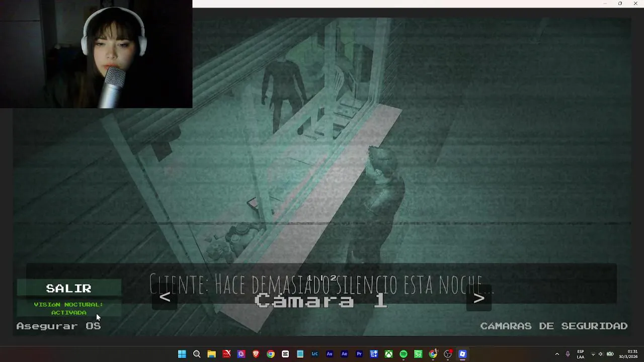
Task: Go to previous camera with < arrow
Action: pyautogui.click(x=165, y=298)
